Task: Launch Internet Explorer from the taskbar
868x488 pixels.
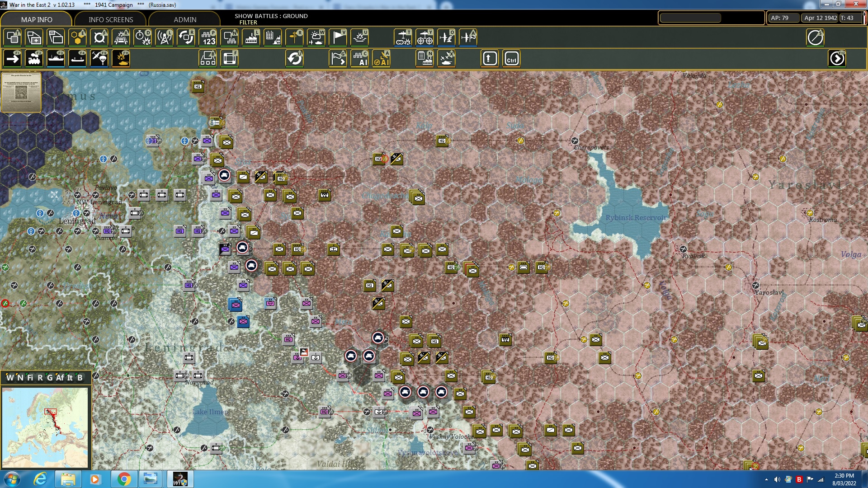Action: click(40, 479)
